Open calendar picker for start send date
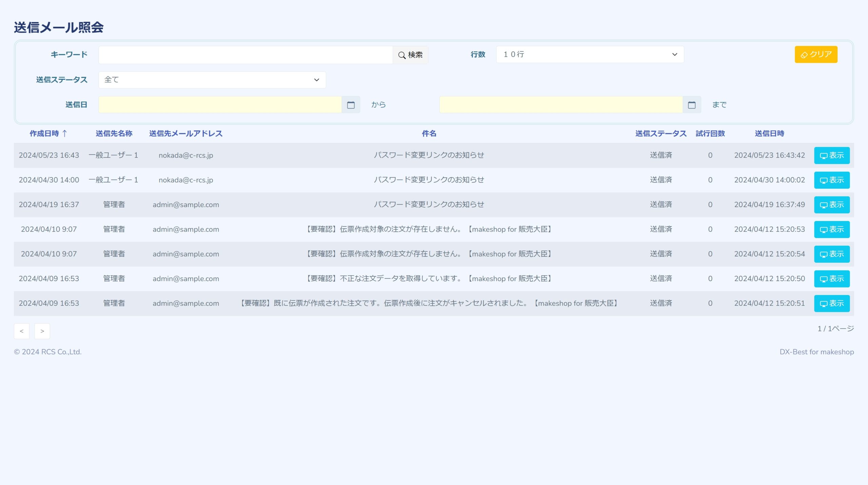Viewport: 868px width, 485px height. pos(351,105)
